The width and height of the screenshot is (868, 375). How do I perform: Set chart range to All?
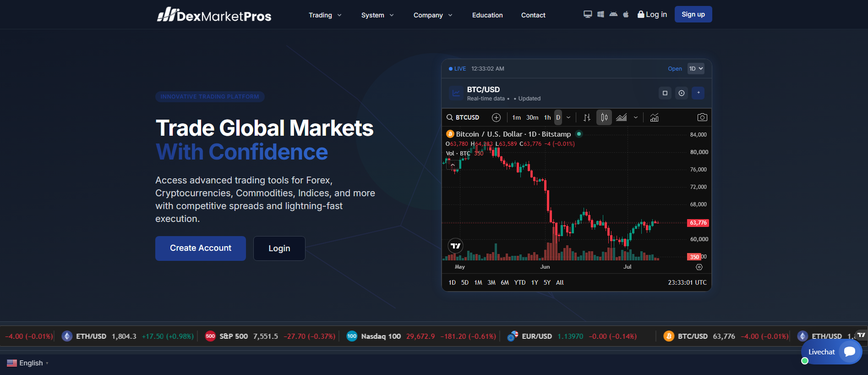click(560, 282)
